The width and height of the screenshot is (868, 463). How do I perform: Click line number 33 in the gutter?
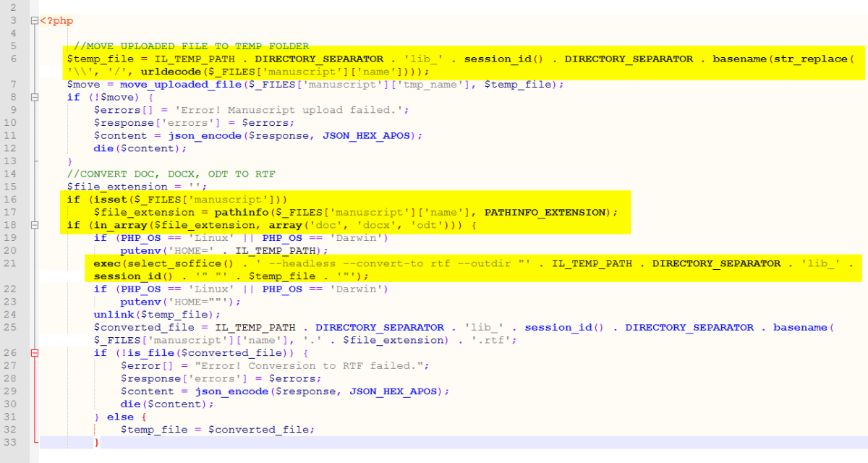(13, 442)
